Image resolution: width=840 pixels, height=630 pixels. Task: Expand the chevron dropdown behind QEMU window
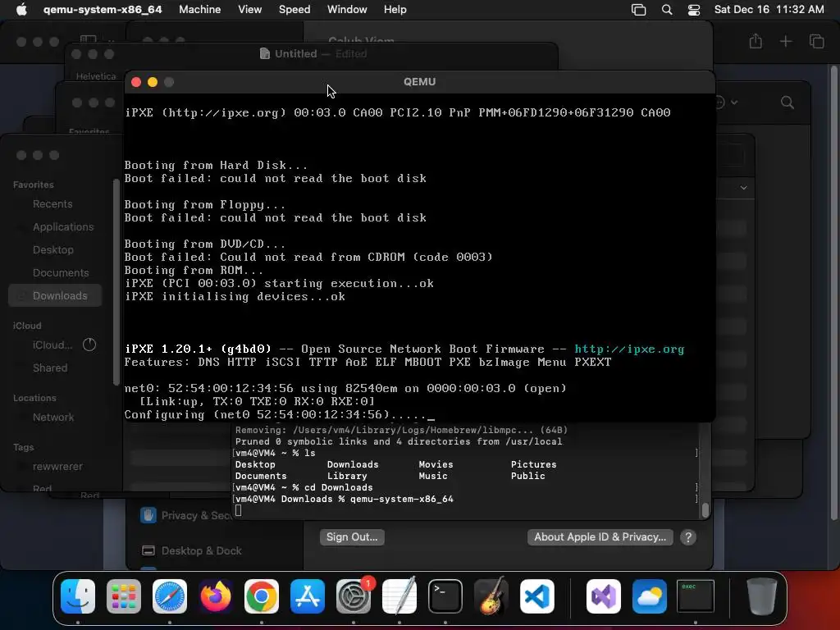[743, 188]
